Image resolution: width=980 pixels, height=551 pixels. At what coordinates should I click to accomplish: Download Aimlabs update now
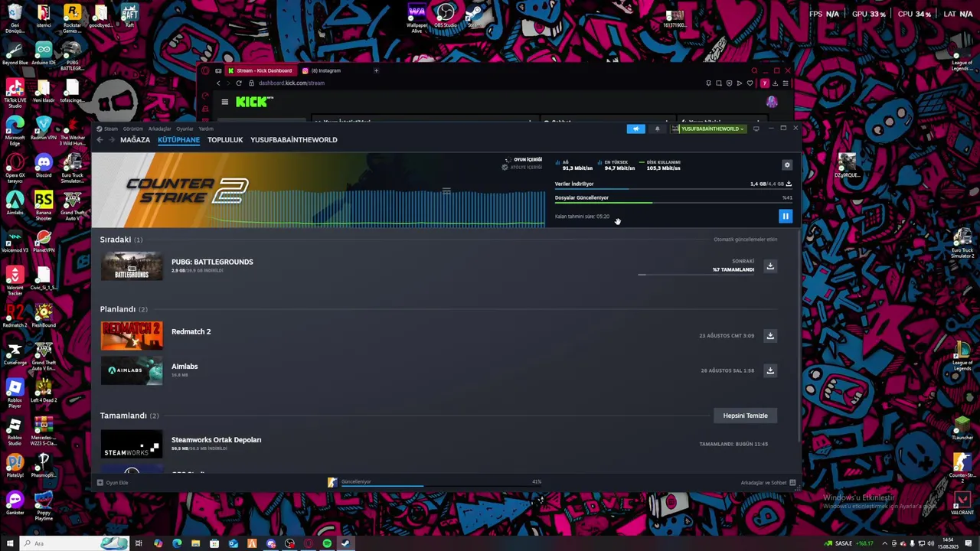pos(770,370)
